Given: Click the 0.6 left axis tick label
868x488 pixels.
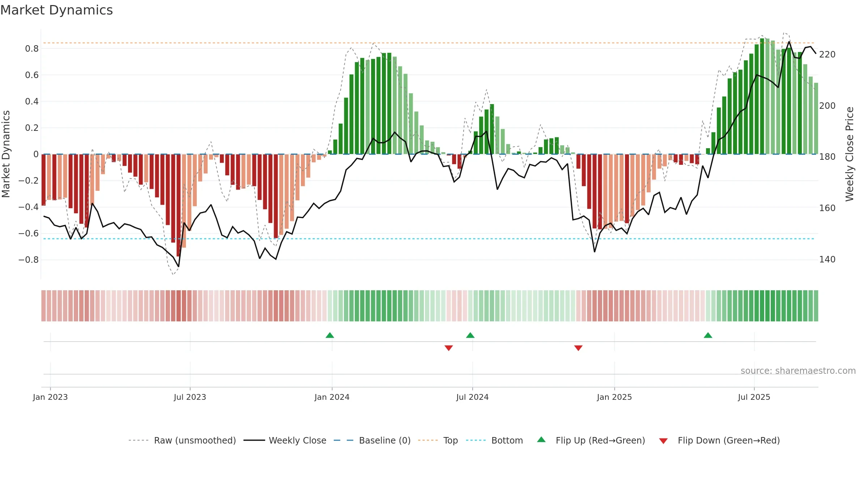Looking at the screenshot, I should tap(32, 75).
